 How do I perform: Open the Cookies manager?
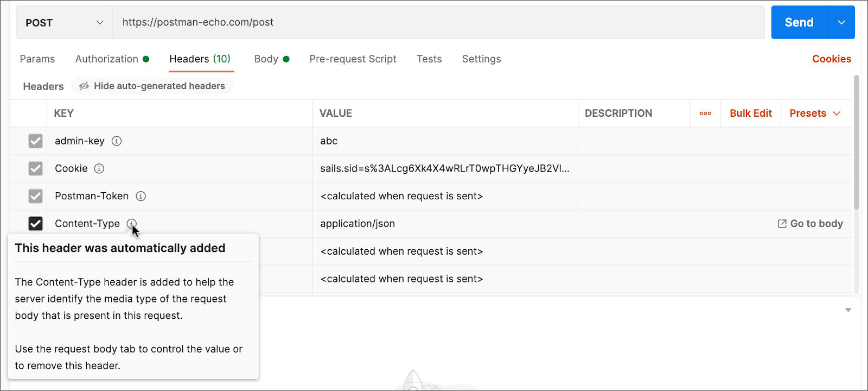point(832,59)
